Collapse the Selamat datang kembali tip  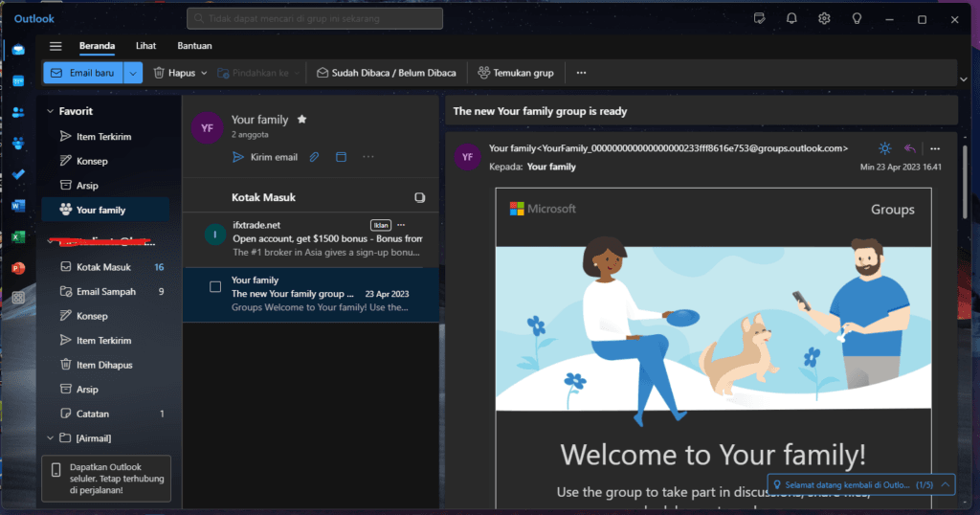click(x=946, y=484)
